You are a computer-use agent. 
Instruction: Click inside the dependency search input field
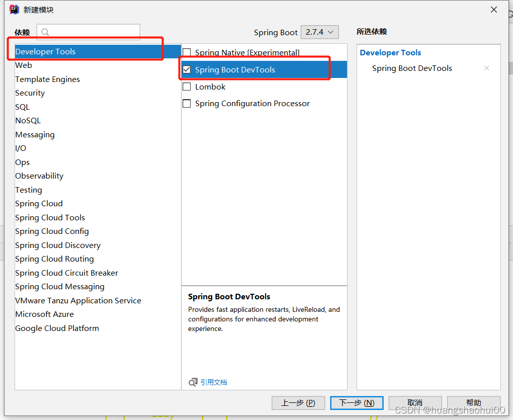(x=91, y=32)
